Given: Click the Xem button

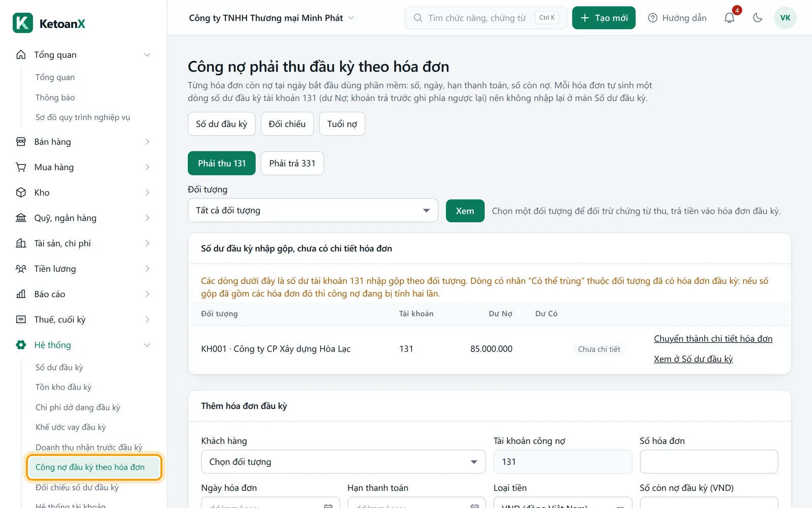Looking at the screenshot, I should (x=465, y=211).
